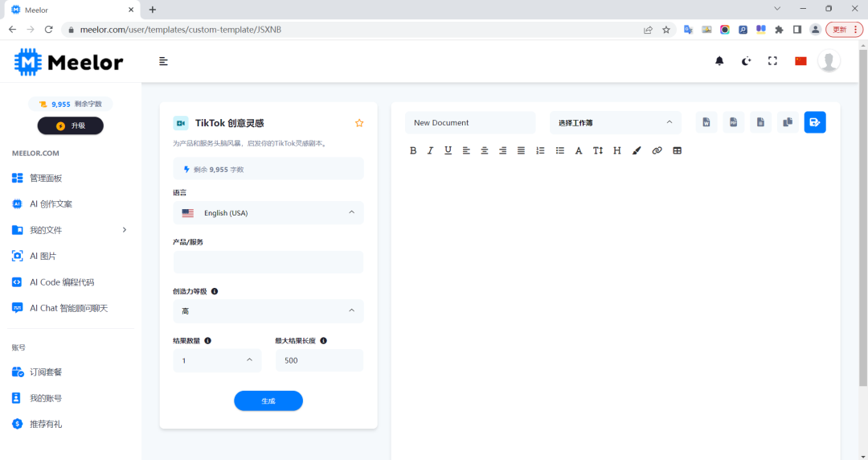This screenshot has height=460, width=868.
Task: Open a new browser tab
Action: (x=153, y=10)
